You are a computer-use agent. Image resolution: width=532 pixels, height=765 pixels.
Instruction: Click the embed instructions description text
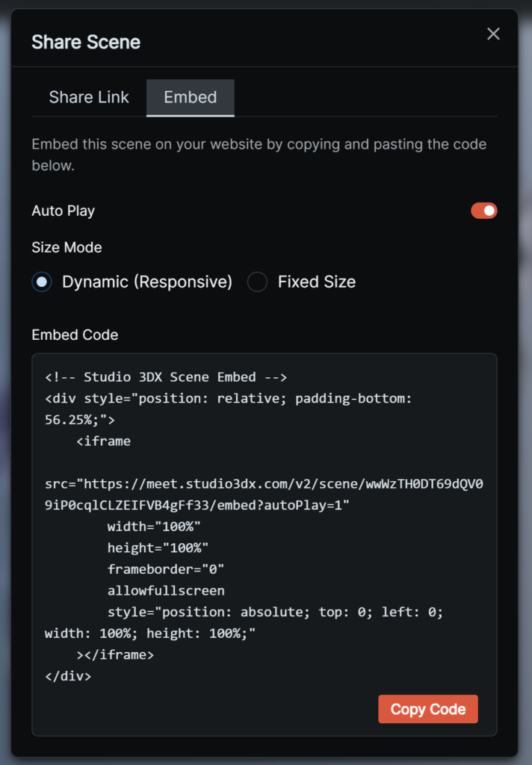click(x=259, y=155)
